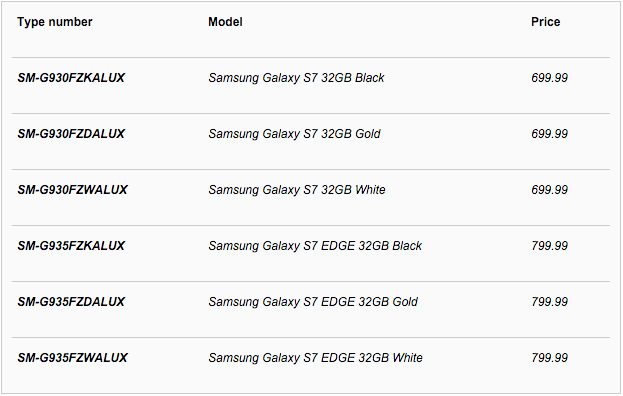
Task: Select type number SM-G930FZKALUX
Action: click(71, 78)
